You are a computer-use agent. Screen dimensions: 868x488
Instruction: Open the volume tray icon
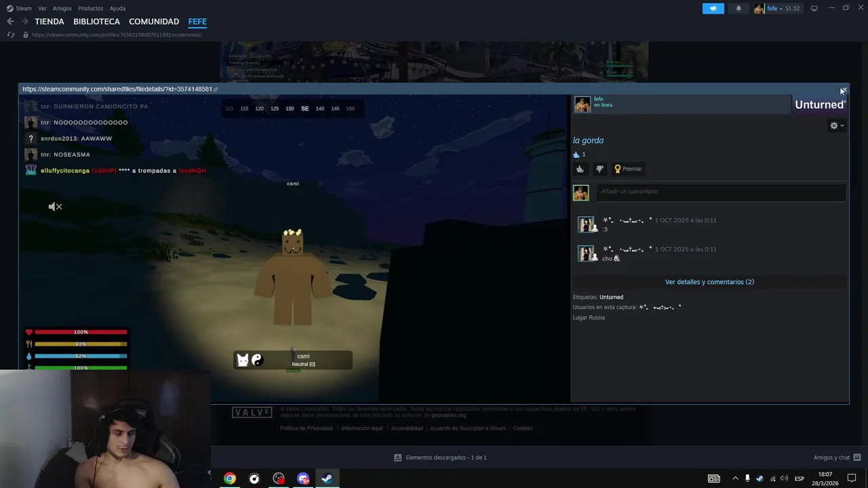(x=785, y=479)
